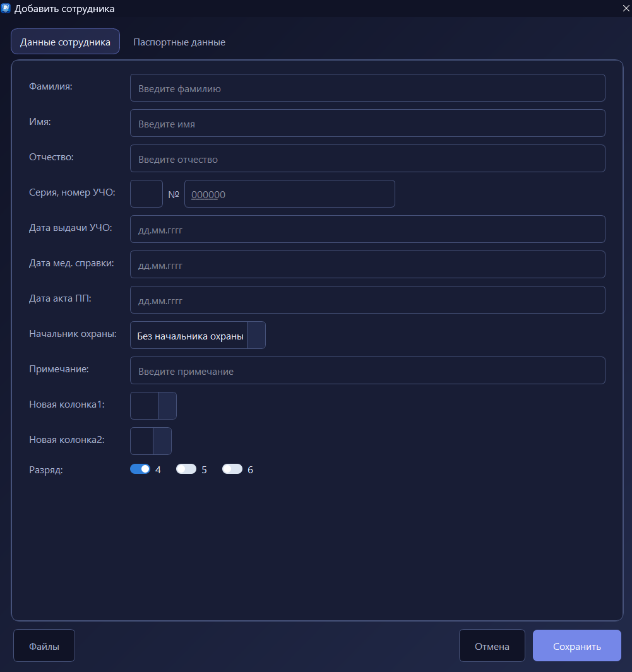The image size is (632, 672).
Task: Click the УЧО series box
Action: click(x=146, y=194)
